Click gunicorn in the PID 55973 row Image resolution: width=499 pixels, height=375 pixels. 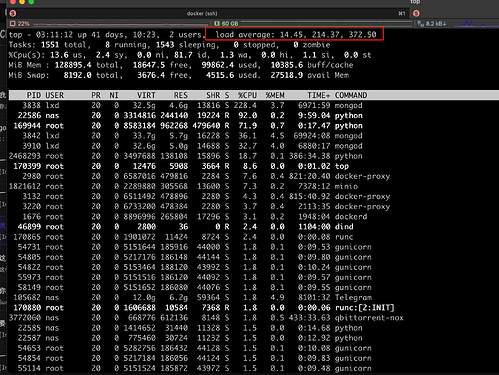coord(353,277)
